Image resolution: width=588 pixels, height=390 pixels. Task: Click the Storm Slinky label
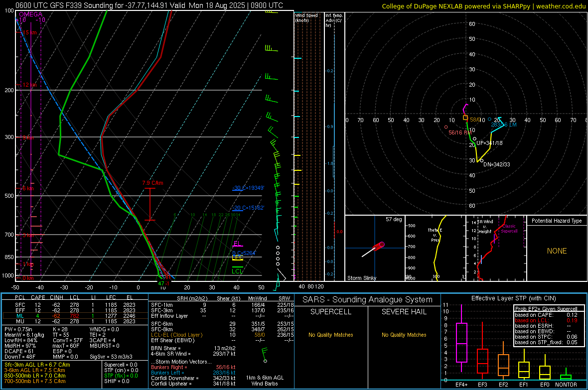coord(362,278)
